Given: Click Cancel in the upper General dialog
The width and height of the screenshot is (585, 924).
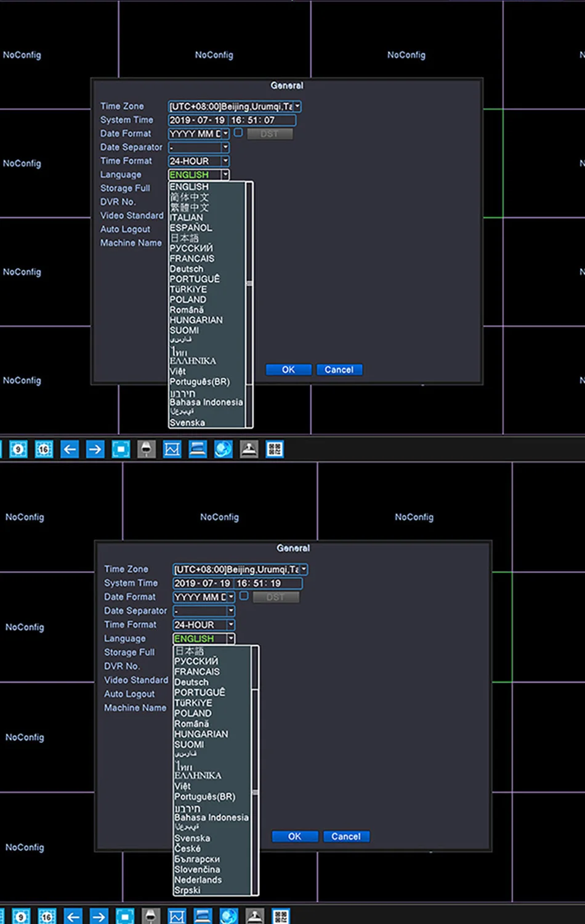Looking at the screenshot, I should (x=339, y=370).
